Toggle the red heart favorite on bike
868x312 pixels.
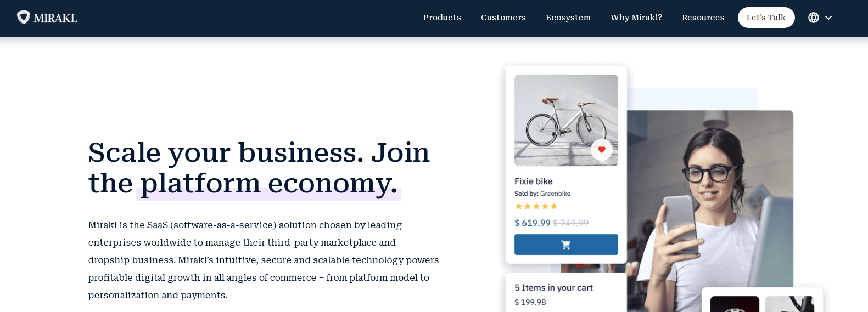pos(602,150)
